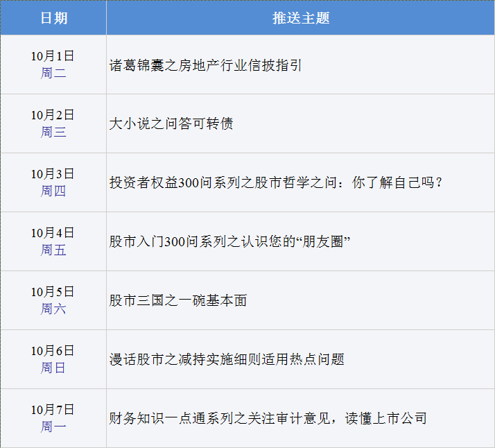Select the 10月4日 date text
This screenshot has height=448, width=495.
pyautogui.click(x=53, y=232)
